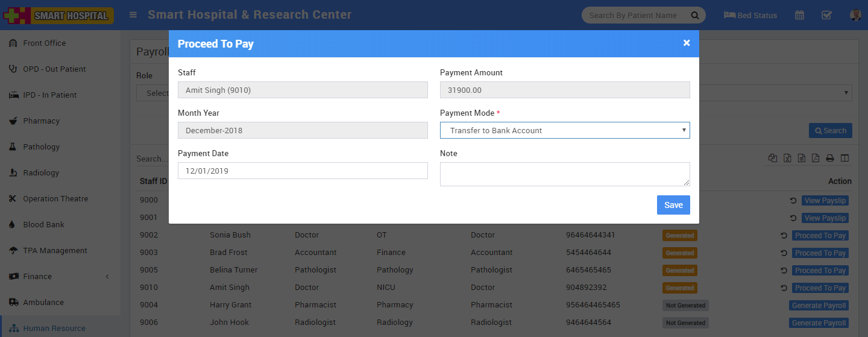This screenshot has width=868, height=337.
Task: Click the user profile avatar
Action: [855, 15]
